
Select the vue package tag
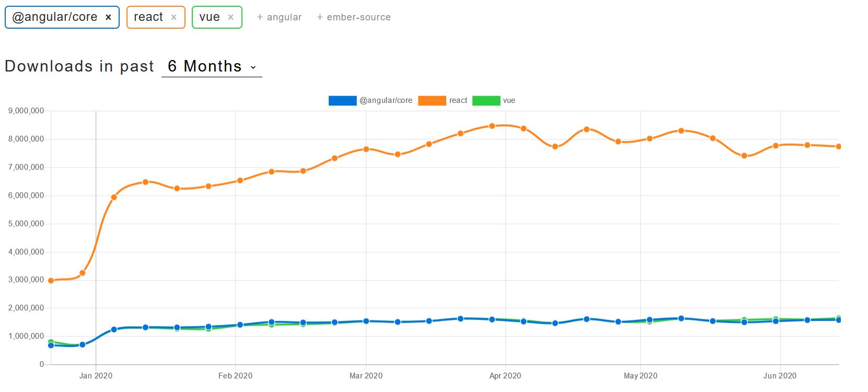(217, 17)
